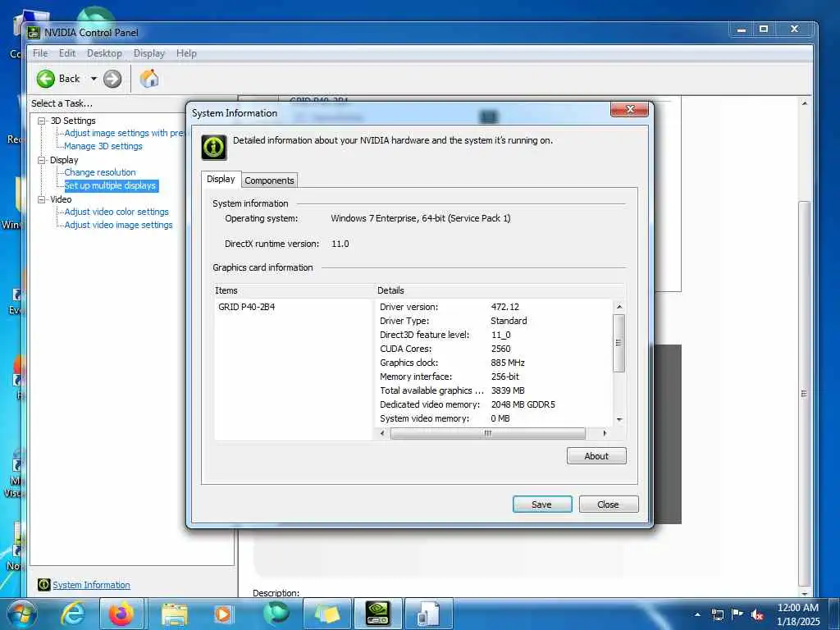
Task: Select Manage 3D settings
Action: click(103, 146)
